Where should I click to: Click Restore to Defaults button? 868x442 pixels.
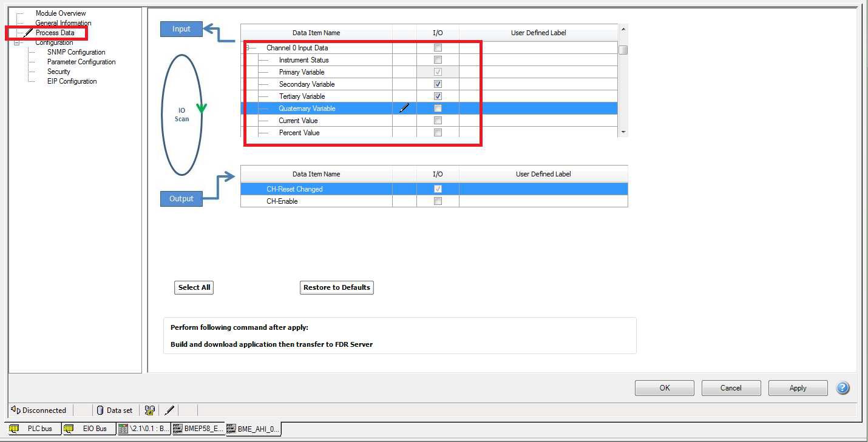[337, 287]
